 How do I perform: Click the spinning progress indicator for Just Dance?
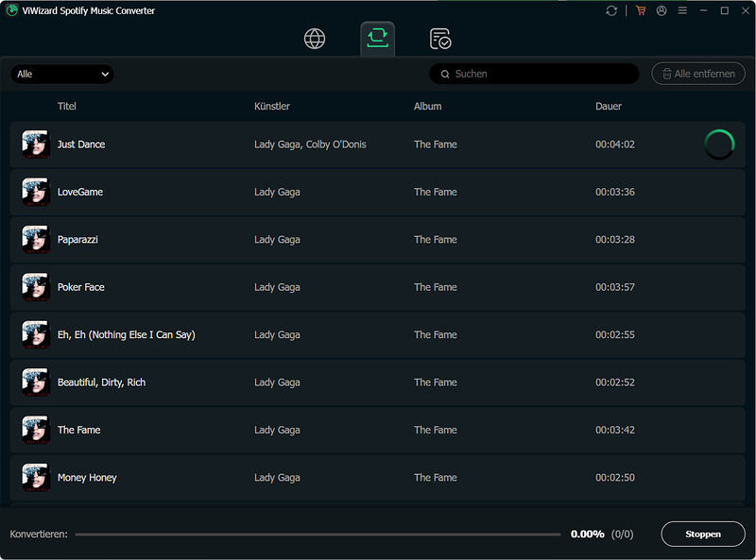[x=719, y=144]
